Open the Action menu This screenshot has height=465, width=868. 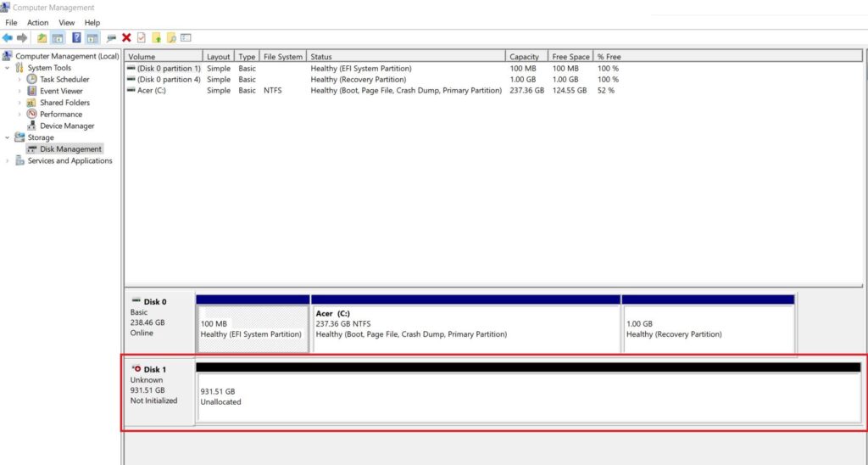tap(37, 23)
